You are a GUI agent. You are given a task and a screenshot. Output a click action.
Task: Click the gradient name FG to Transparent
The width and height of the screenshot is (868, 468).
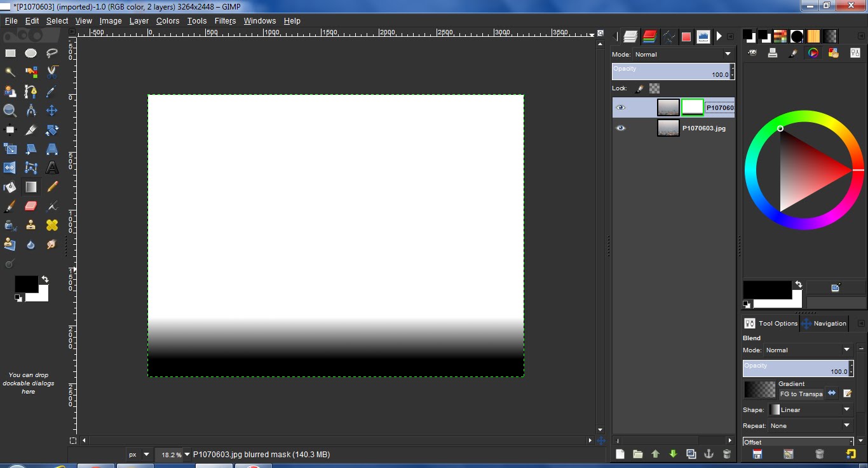click(801, 394)
